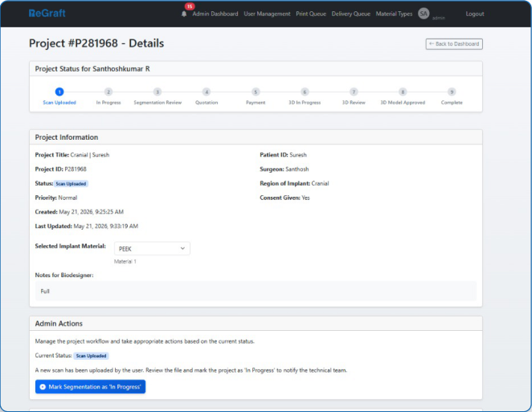Click Back to Dashboard button
This screenshot has width=532, height=412.
coord(454,43)
